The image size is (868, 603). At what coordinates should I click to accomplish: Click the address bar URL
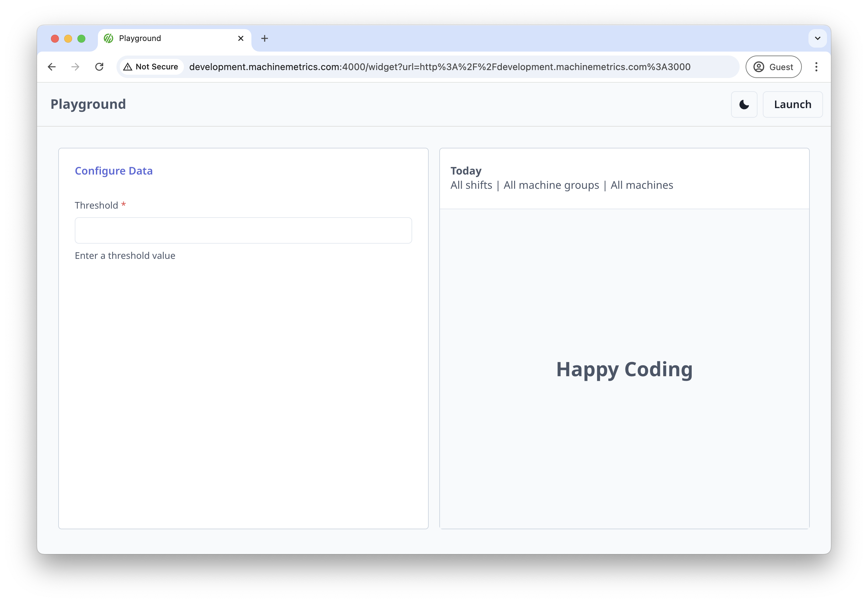pyautogui.click(x=439, y=67)
